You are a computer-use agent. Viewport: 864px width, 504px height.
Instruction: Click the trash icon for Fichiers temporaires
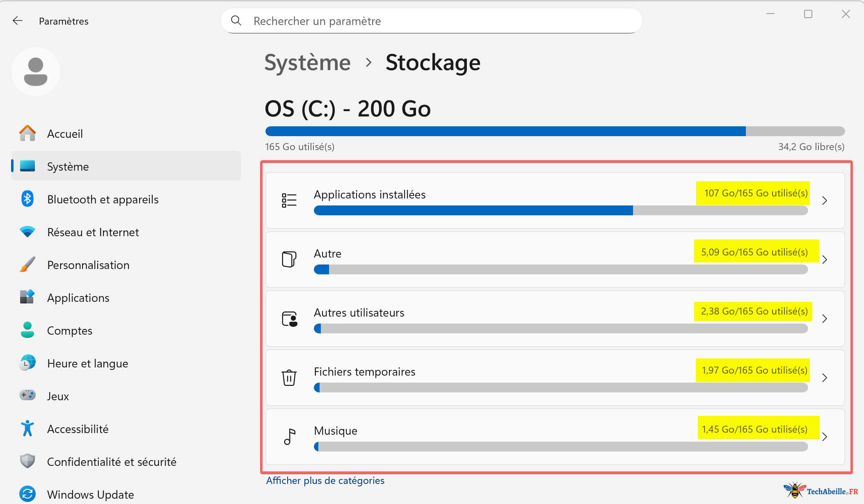(x=289, y=378)
